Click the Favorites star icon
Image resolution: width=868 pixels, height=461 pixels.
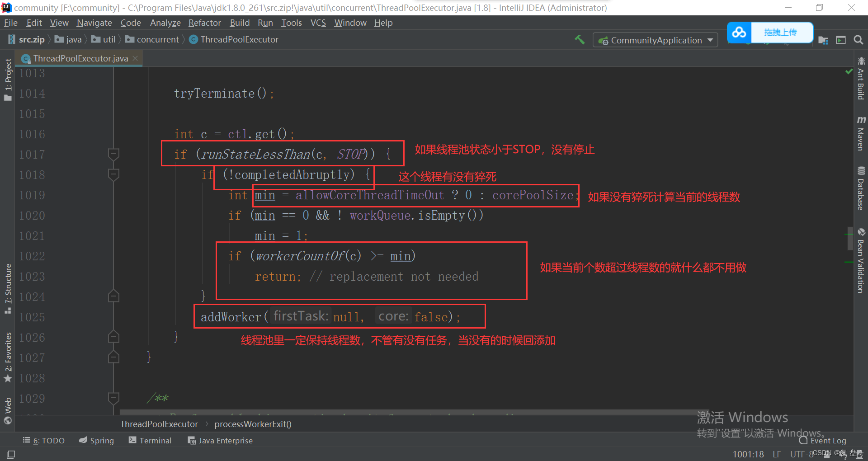coord(8,378)
